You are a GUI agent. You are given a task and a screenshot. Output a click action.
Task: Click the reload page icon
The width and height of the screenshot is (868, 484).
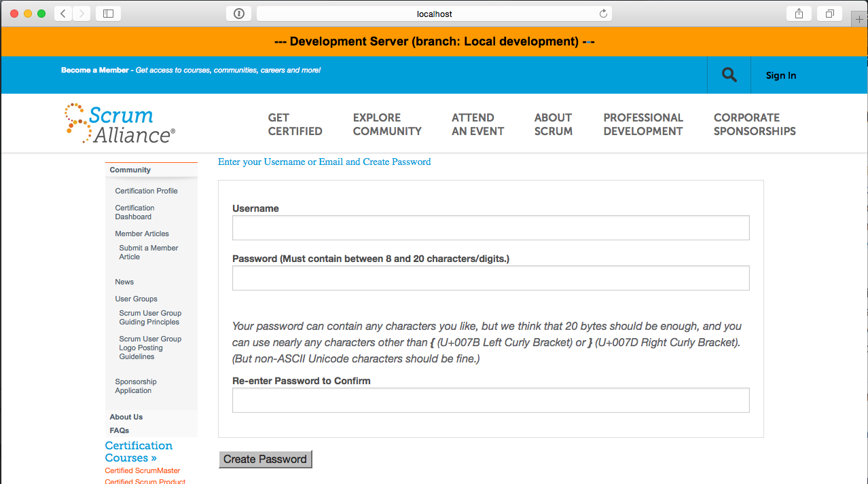pos(602,14)
